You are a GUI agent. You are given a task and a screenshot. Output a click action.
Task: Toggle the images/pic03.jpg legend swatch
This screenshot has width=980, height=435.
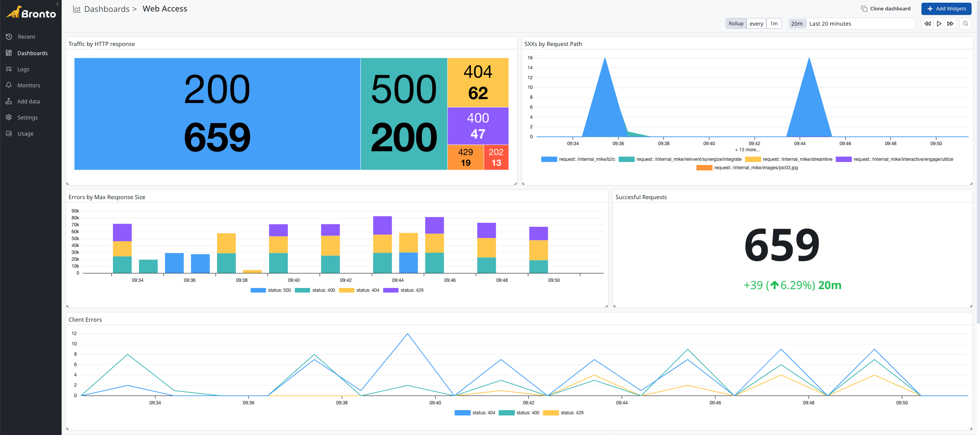point(704,168)
